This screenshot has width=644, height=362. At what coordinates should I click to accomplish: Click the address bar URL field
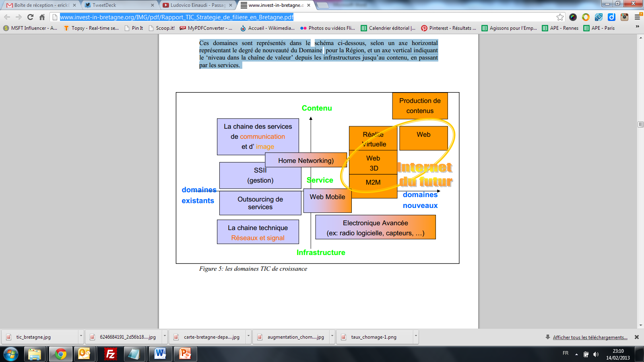pyautogui.click(x=302, y=17)
